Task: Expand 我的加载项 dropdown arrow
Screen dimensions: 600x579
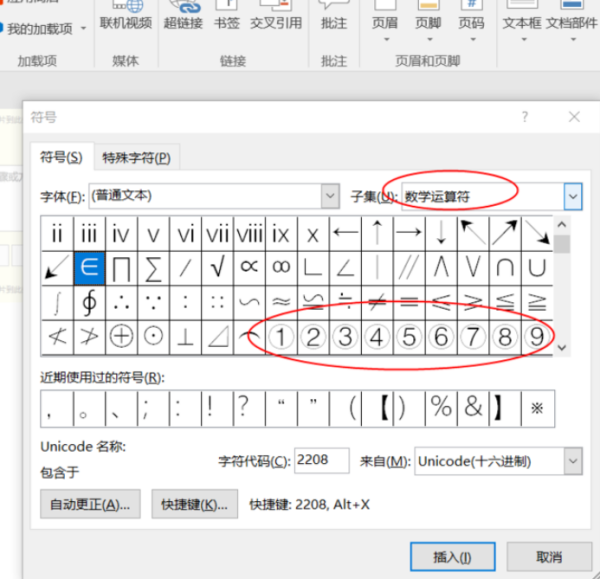Action: point(83,28)
